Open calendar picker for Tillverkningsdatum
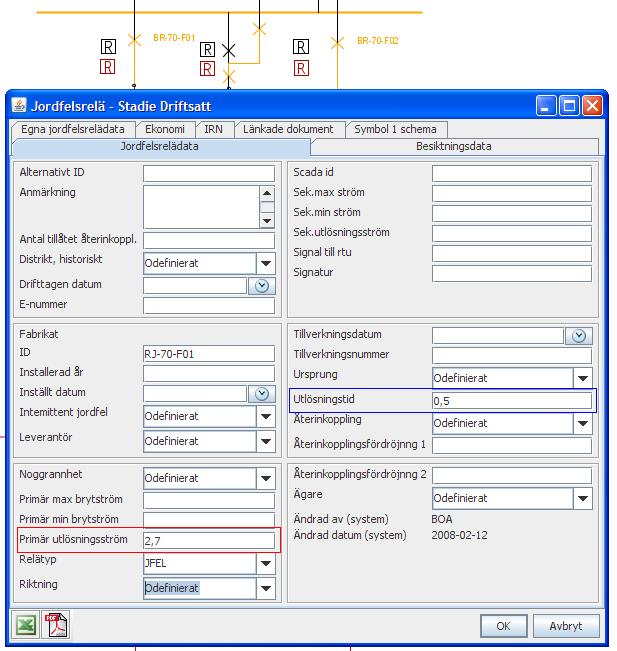The height and width of the screenshot is (651, 617). coord(578,335)
